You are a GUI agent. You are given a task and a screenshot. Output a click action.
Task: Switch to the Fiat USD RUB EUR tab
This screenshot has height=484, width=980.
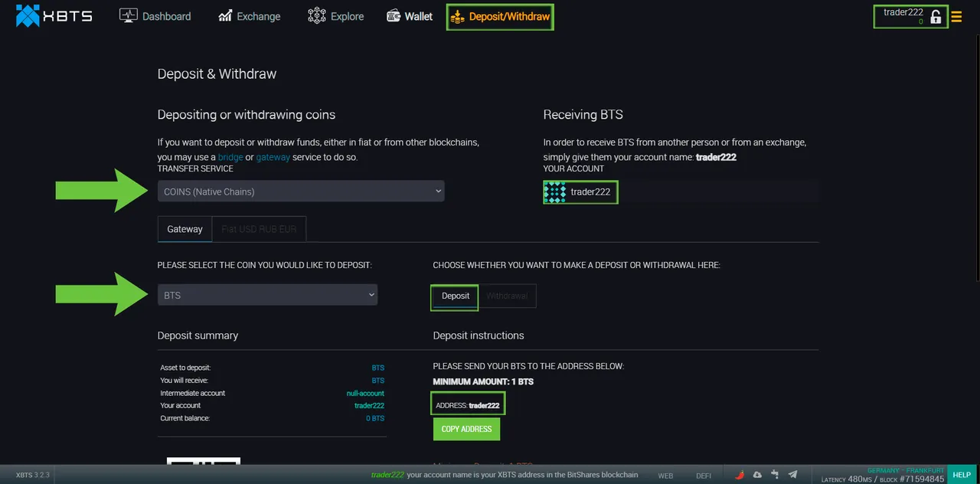click(259, 229)
